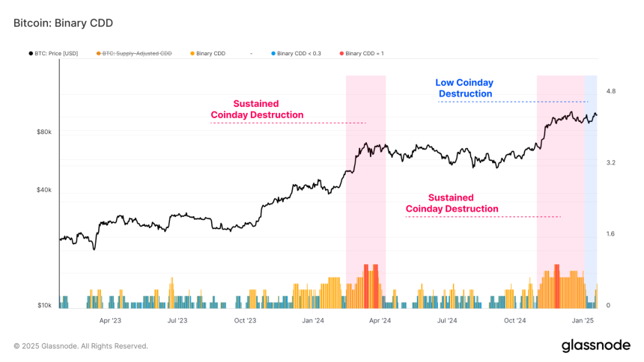
Task: Select the Jan '24 x-axis marker
Action: pyautogui.click(x=313, y=321)
